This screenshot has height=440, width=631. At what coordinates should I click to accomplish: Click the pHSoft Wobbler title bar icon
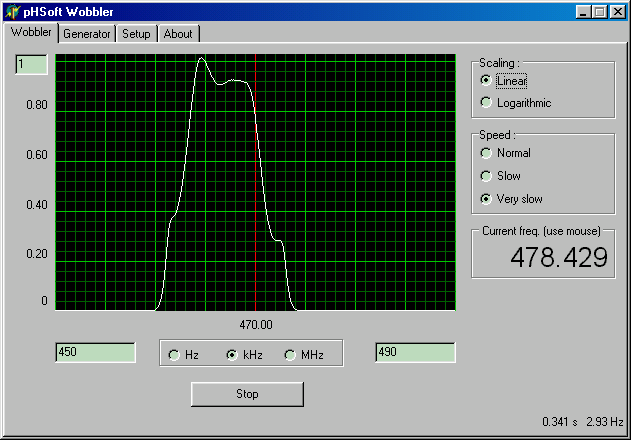[x=12, y=11]
